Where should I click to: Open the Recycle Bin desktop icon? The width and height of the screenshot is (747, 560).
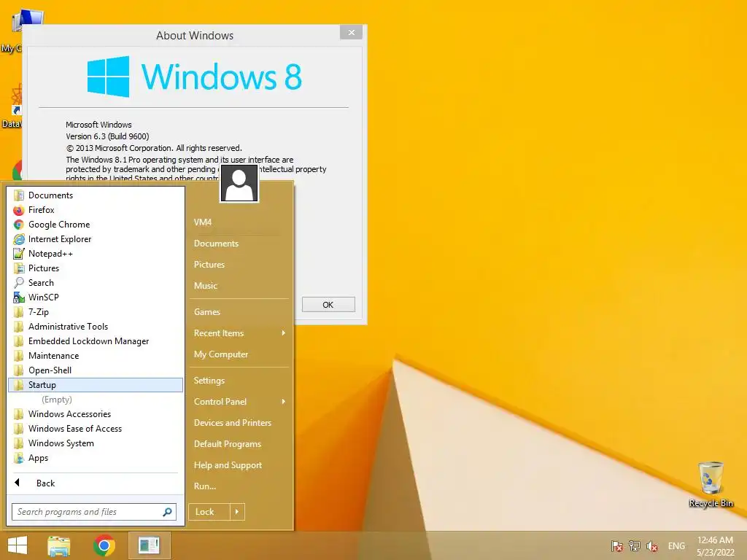pos(711,484)
